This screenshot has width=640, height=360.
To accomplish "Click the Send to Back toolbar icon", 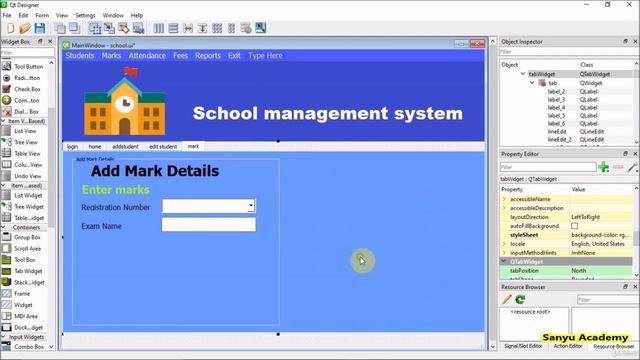I will pyautogui.click(x=60, y=28).
